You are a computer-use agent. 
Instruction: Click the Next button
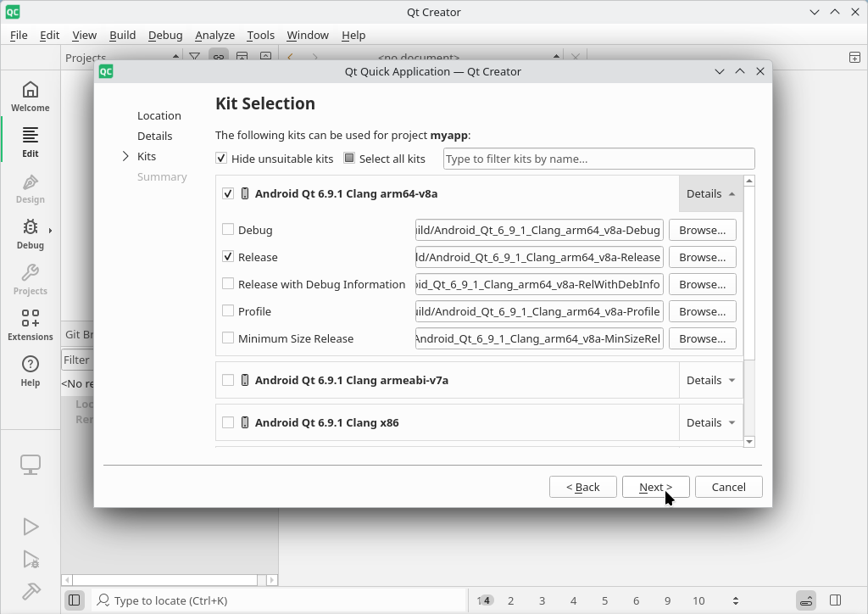click(x=655, y=487)
